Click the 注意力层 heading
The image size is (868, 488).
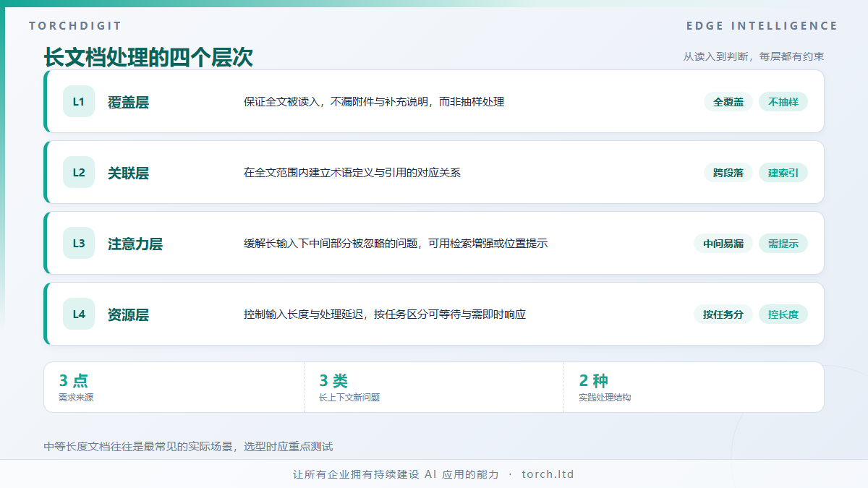click(x=135, y=244)
